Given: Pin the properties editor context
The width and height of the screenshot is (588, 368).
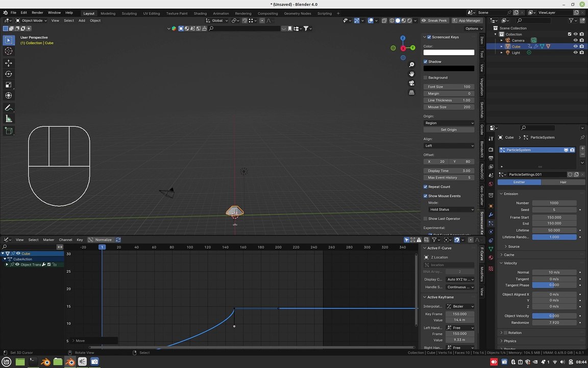Looking at the screenshot, I should [x=582, y=137].
